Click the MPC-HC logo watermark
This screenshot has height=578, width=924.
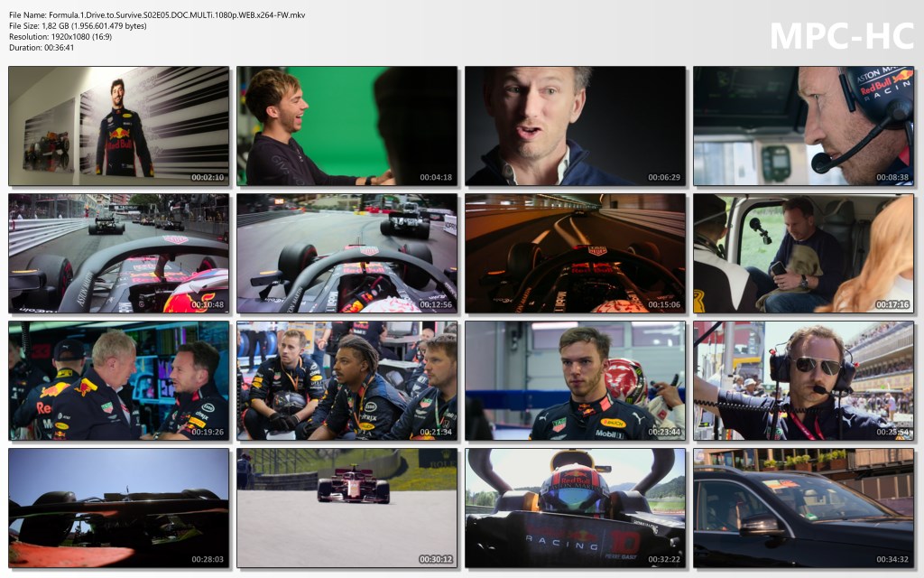(x=841, y=34)
